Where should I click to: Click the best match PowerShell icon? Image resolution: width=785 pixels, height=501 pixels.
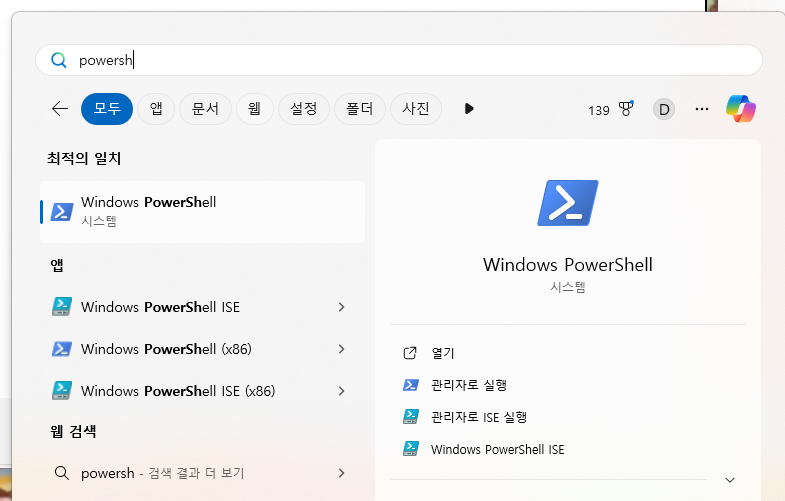tap(62, 212)
